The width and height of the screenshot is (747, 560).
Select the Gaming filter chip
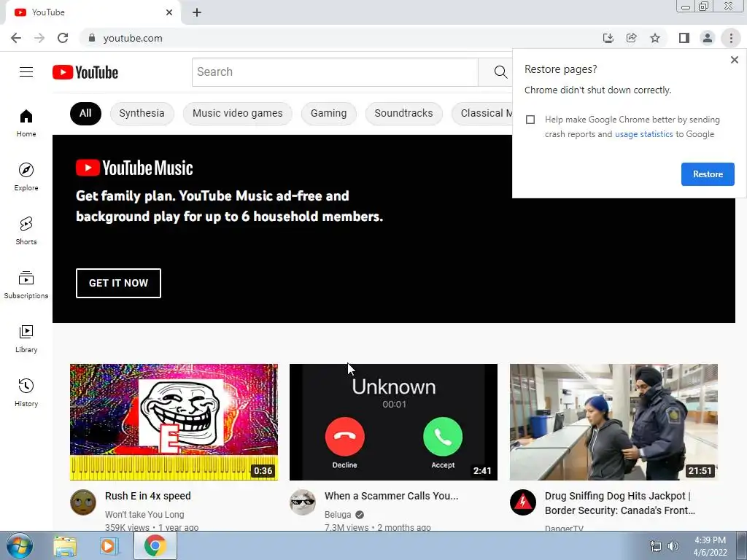pos(328,113)
